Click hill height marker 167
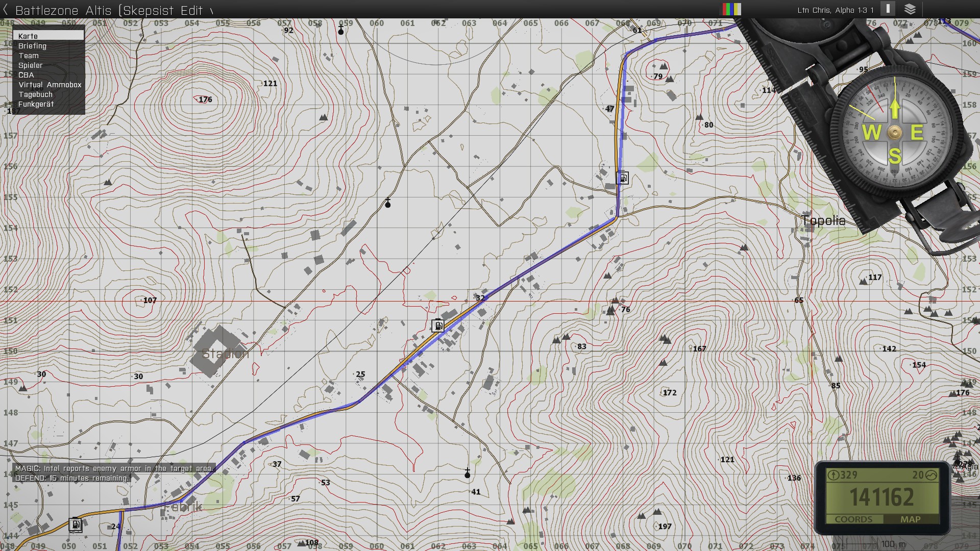The image size is (980, 551). [699, 349]
